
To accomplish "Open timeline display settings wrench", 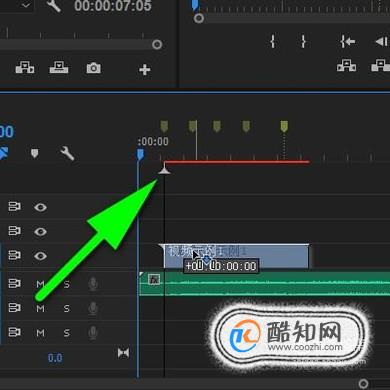I will click(67, 153).
